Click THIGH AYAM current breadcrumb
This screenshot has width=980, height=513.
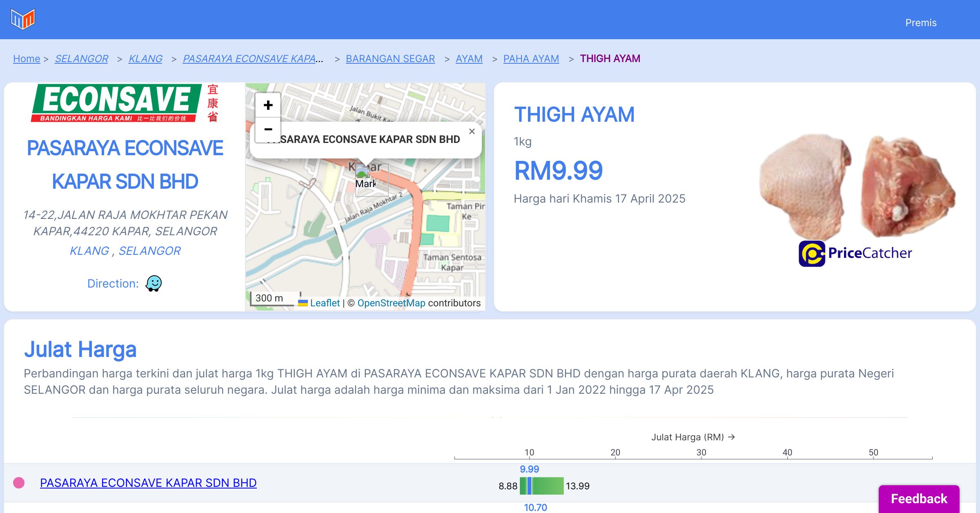tap(610, 59)
